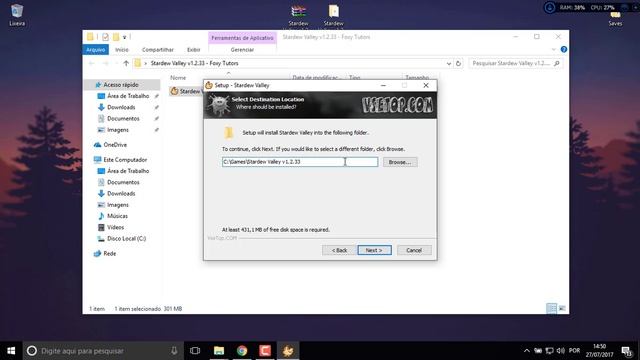Screen dimensions: 640x360
Task: Click the Back button in Setup
Action: (339, 250)
